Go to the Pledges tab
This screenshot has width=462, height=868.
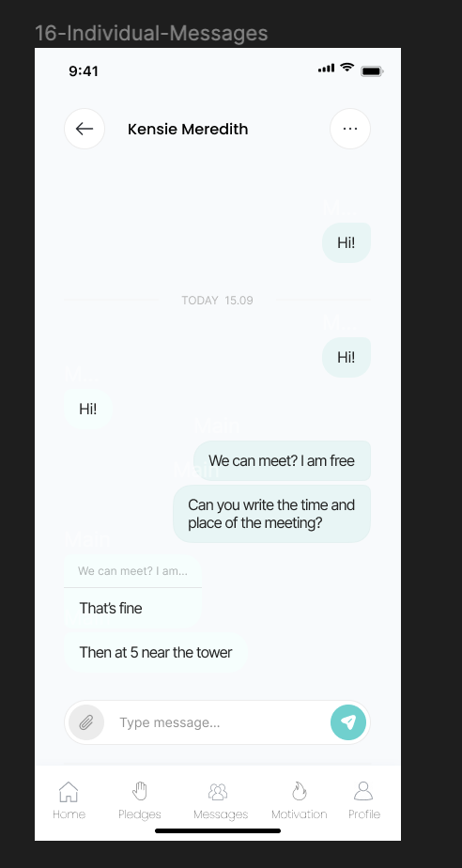[139, 800]
